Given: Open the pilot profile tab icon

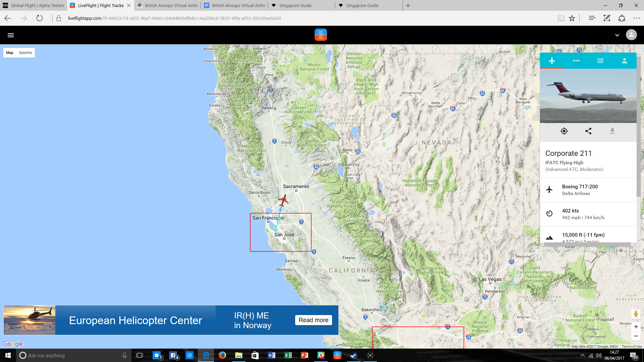Looking at the screenshot, I should 624,61.
